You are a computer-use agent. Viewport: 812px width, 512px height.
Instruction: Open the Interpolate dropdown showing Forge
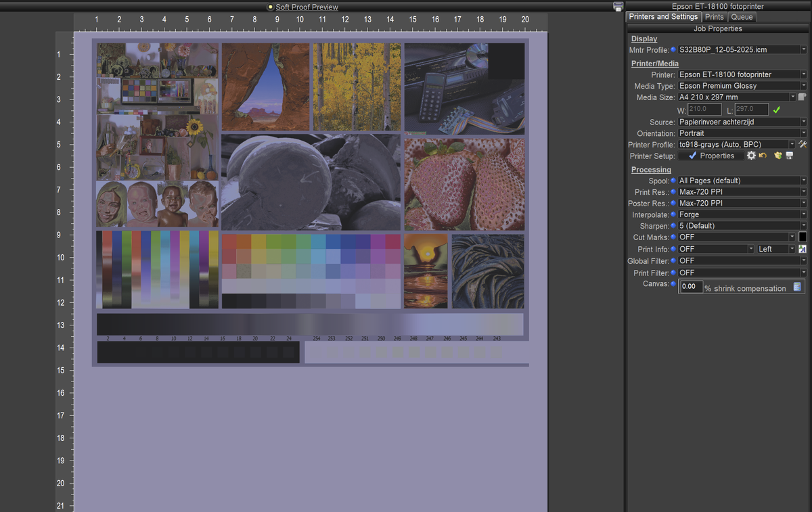pyautogui.click(x=742, y=214)
